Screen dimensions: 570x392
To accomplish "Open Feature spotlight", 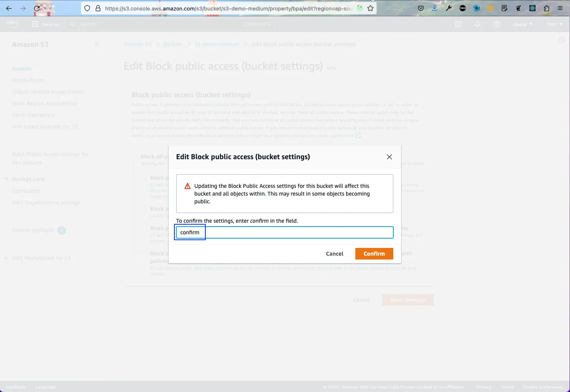I will [x=33, y=230].
